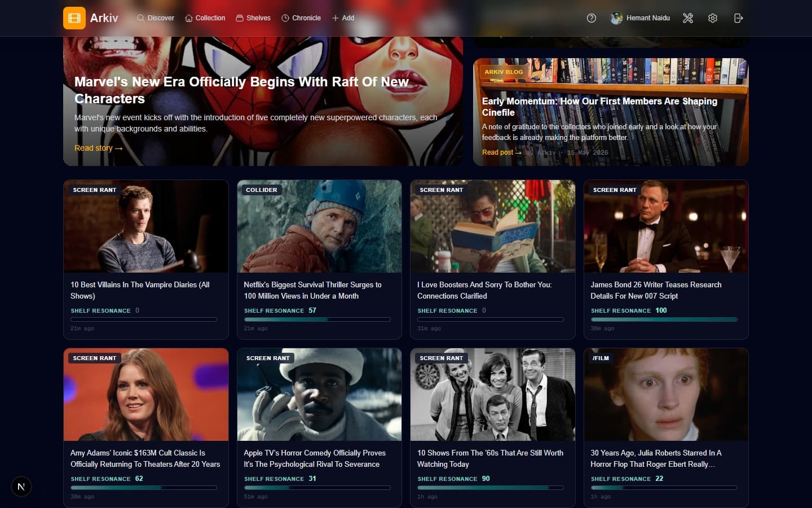Click Hemant Naidu profile avatar
Screen dimensions: 812x508
coord(616,18)
